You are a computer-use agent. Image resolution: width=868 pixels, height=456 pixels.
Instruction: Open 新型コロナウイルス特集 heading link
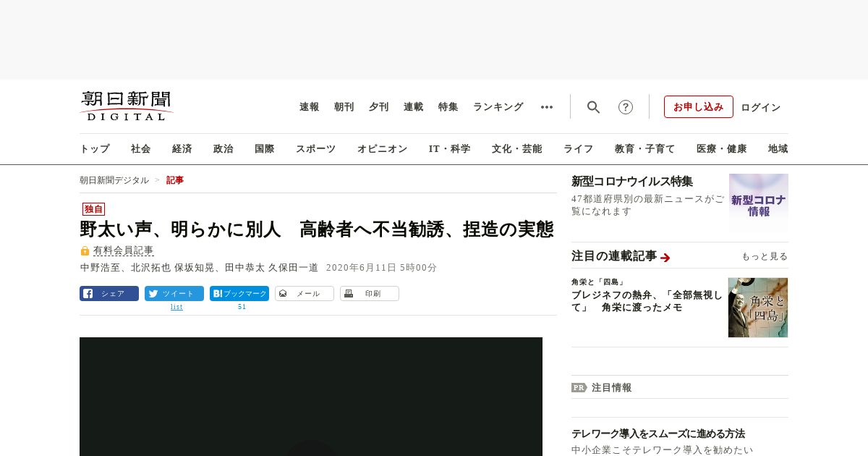click(x=632, y=182)
